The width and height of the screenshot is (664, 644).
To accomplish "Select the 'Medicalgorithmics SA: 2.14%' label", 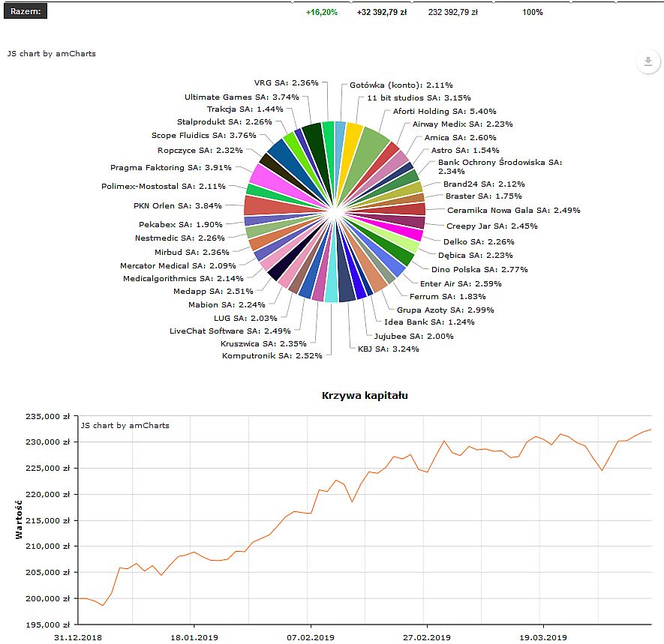I will click(x=183, y=278).
